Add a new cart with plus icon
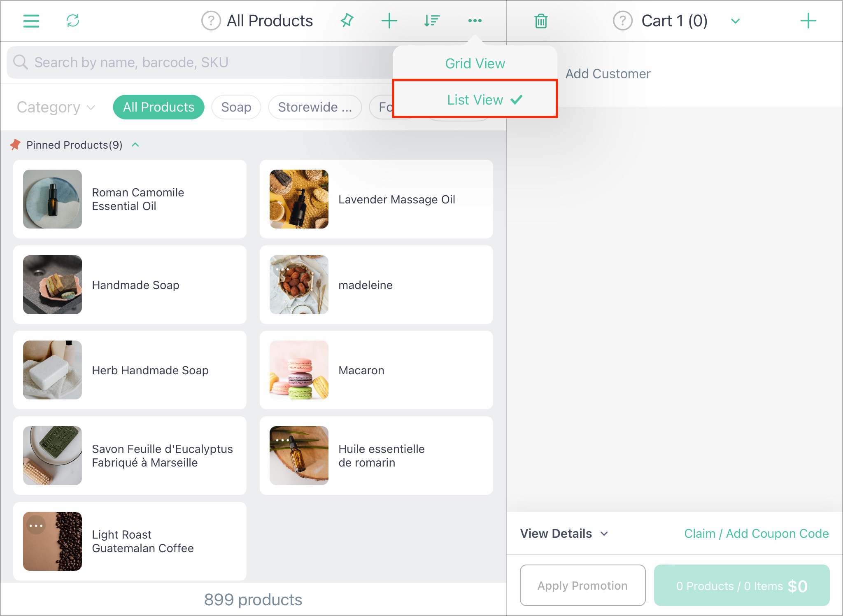 [808, 21]
